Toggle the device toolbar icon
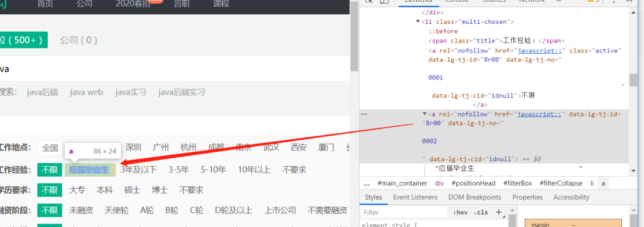The height and width of the screenshot is (227, 644). pos(383,1)
